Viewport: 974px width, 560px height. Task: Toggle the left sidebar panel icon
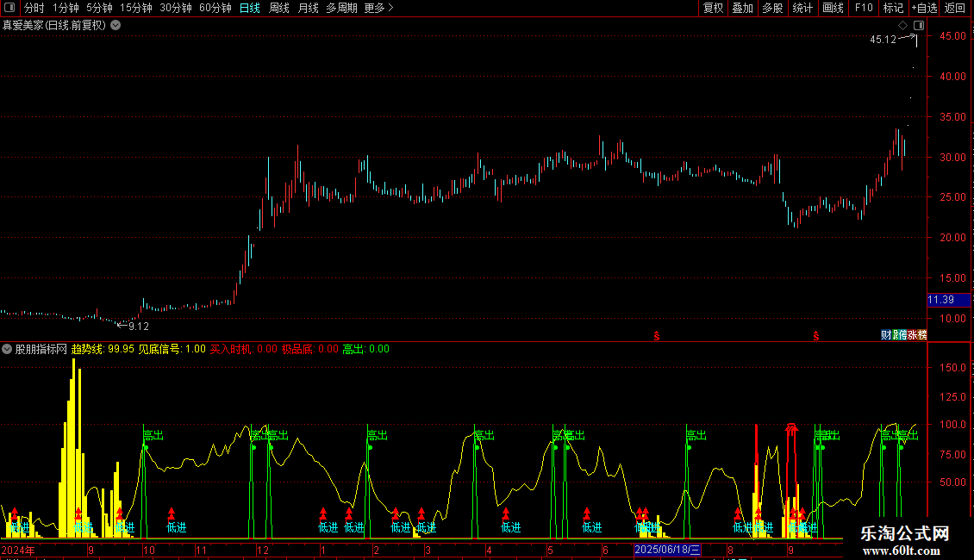pyautogui.click(x=9, y=8)
